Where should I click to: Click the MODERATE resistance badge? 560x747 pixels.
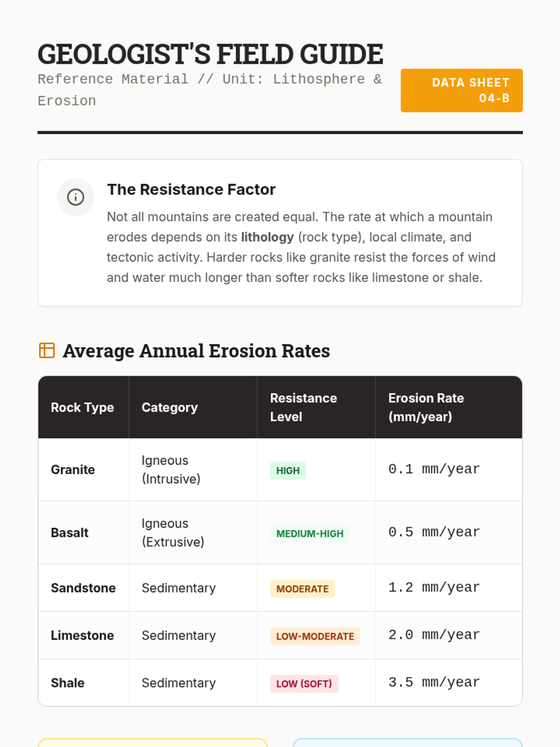pyautogui.click(x=302, y=589)
